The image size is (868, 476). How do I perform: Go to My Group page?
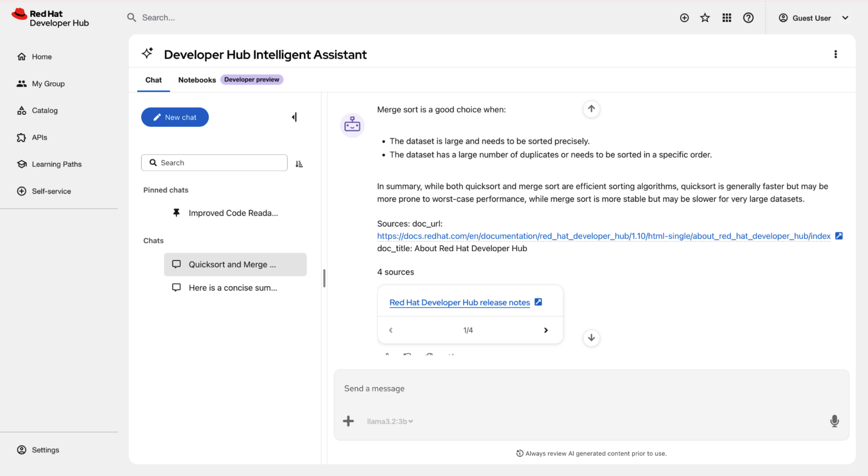[x=40, y=84]
